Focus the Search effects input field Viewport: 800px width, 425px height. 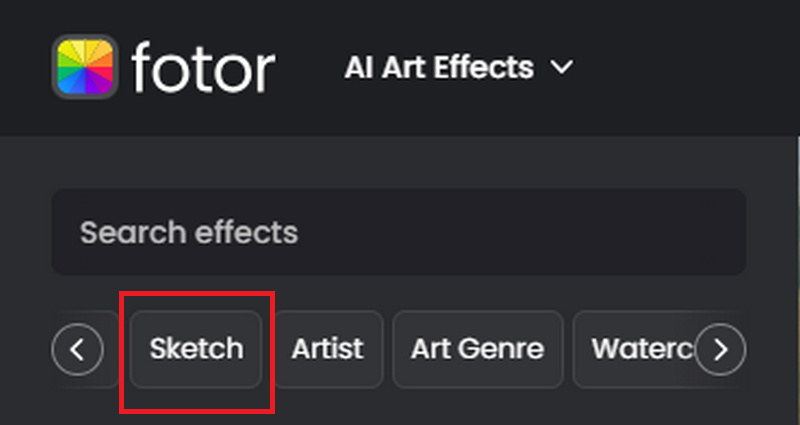click(399, 232)
